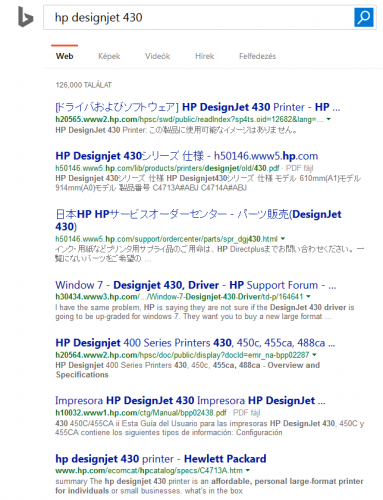Click the Bing logo icon
383x500 pixels.
pos(26,17)
